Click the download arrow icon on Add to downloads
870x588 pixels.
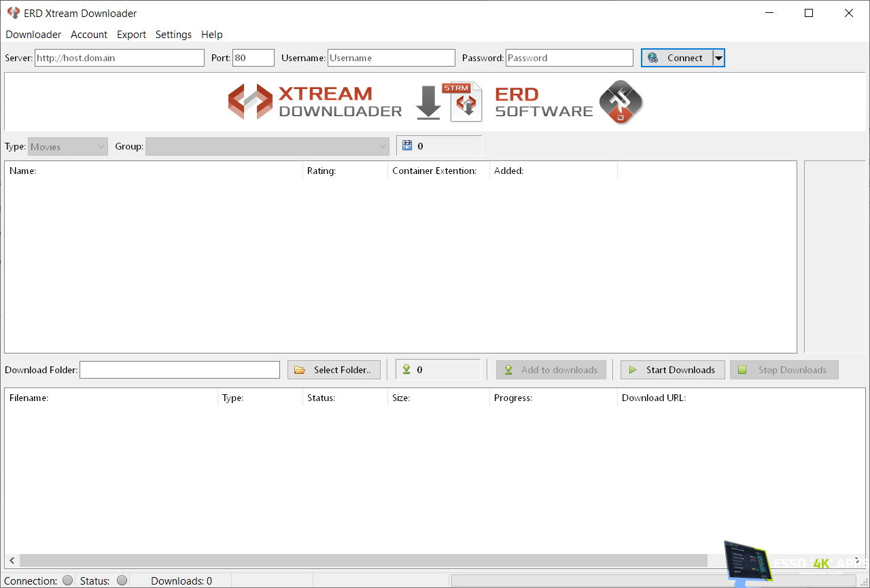coord(508,370)
